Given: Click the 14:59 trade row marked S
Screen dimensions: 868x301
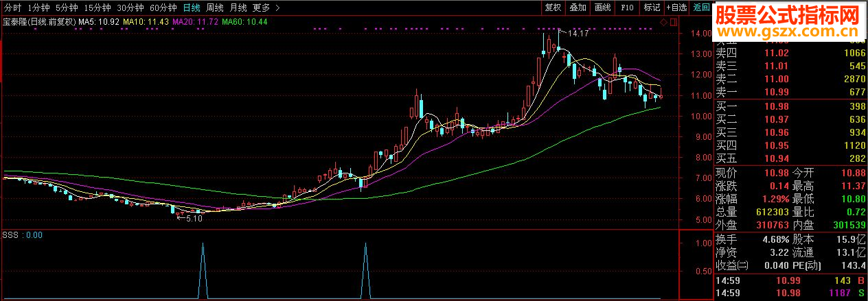Looking at the screenshot, I should coord(790,293).
